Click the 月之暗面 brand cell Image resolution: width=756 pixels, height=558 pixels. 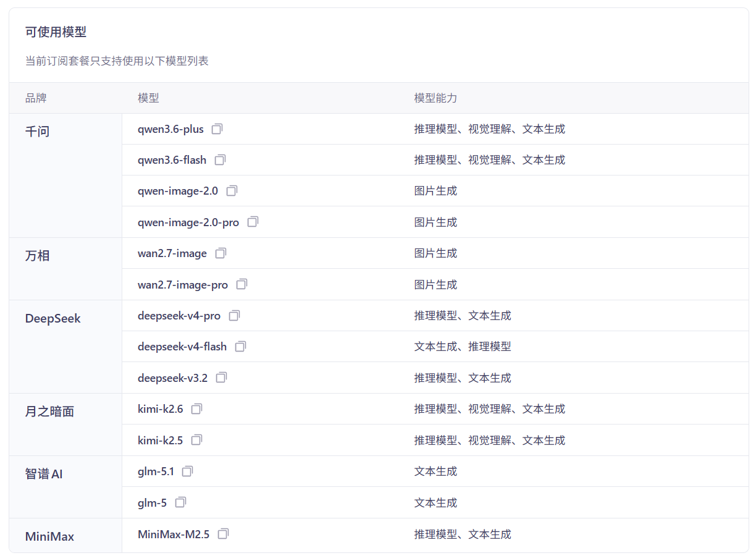65,425
